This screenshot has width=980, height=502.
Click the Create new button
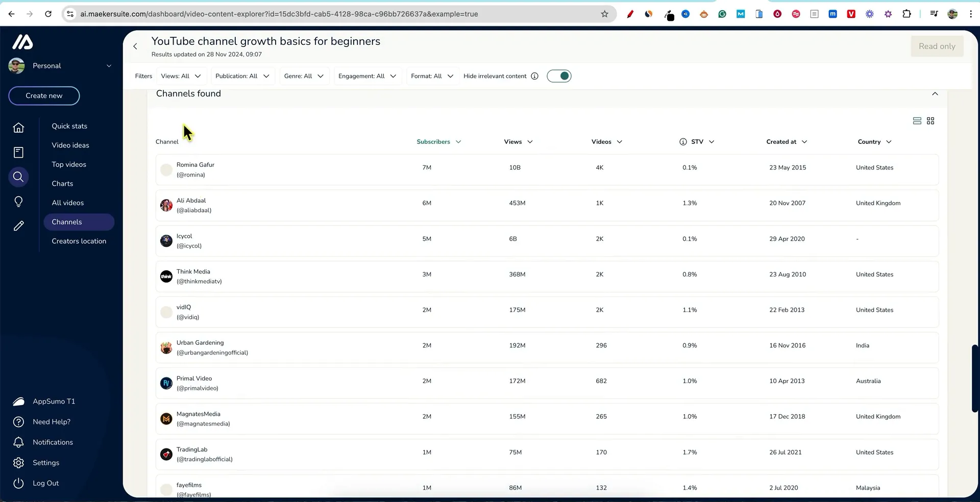[x=44, y=96]
